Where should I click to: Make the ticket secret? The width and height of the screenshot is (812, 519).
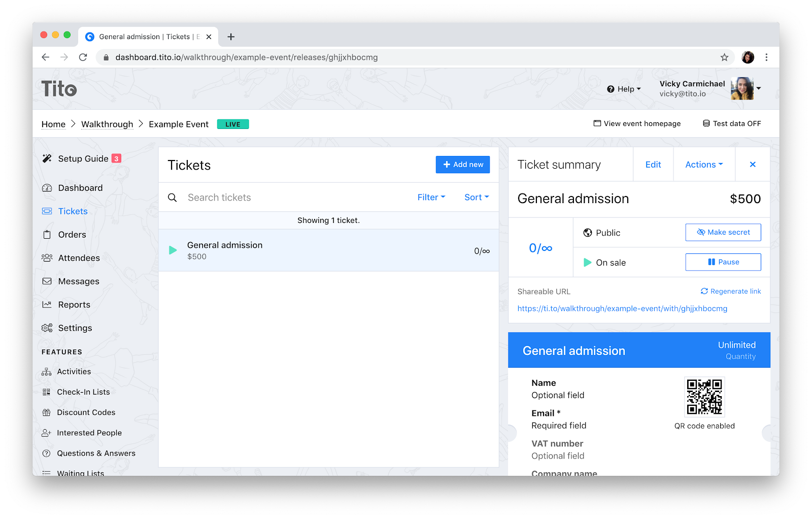(x=723, y=232)
